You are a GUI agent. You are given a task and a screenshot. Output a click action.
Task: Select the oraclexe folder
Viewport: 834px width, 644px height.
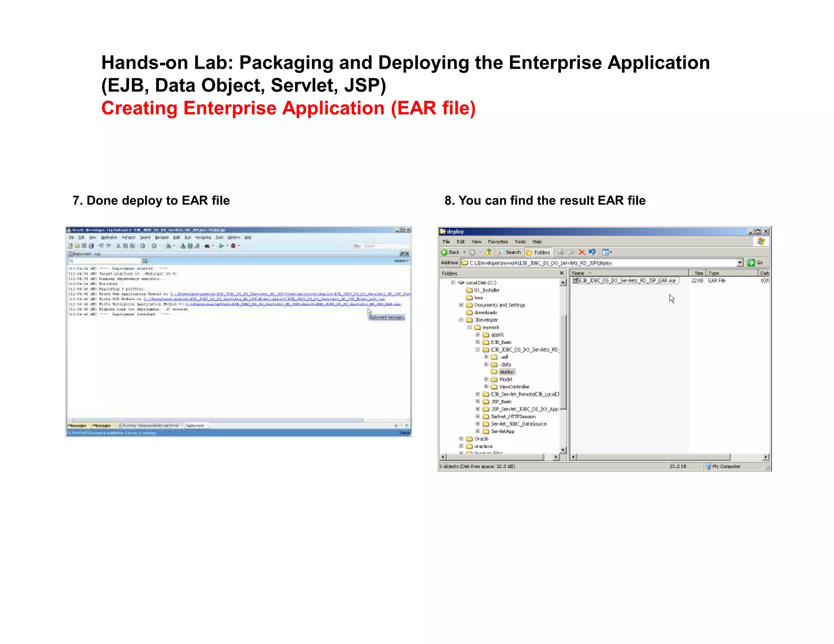pyautogui.click(x=479, y=446)
